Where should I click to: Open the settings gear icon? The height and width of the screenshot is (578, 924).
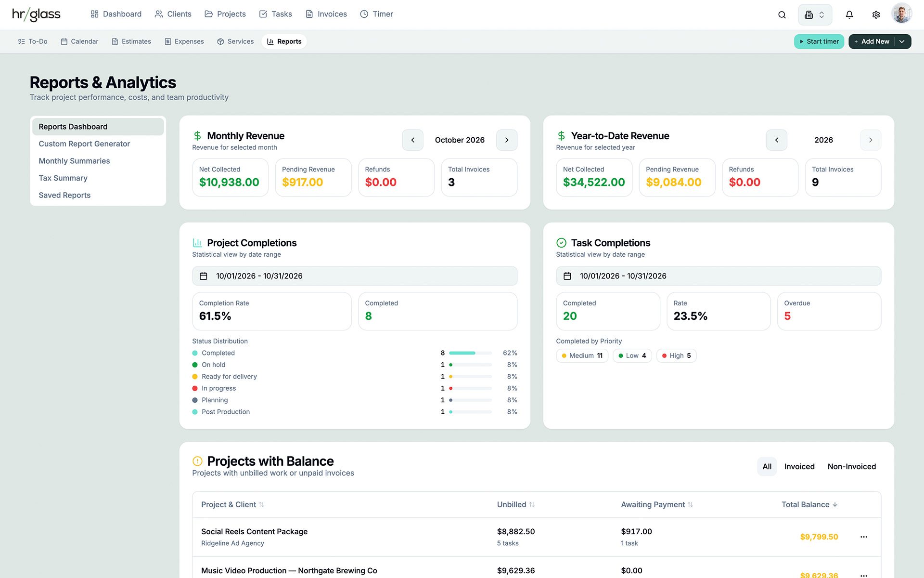876,14
